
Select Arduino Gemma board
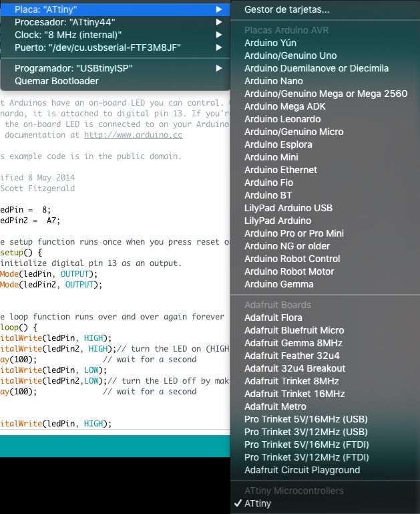[x=278, y=284]
